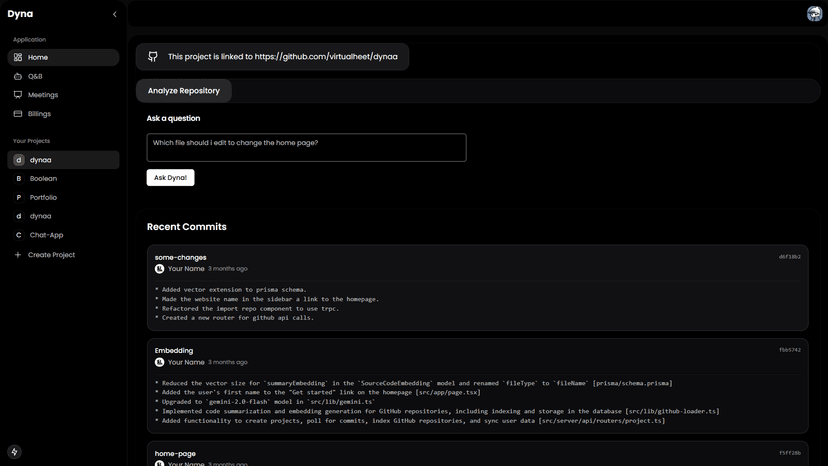Click author avatar on Embedding commit
Screen dimensions: 828x466
pos(159,362)
